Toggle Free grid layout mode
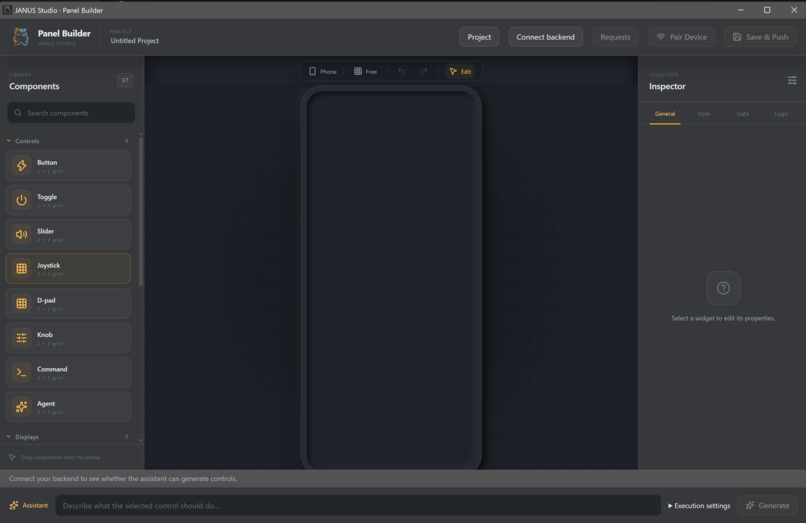Screen dimensions: 806x523 365,71
